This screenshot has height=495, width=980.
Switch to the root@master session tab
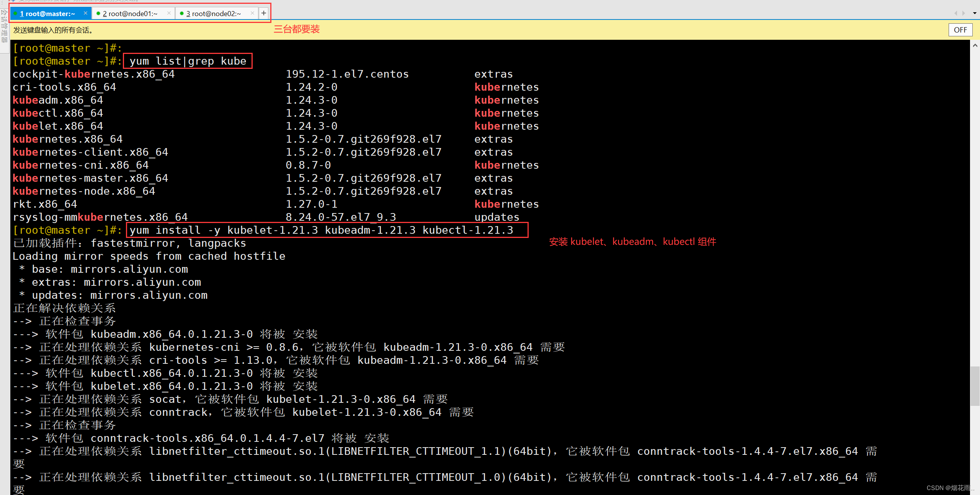50,14
